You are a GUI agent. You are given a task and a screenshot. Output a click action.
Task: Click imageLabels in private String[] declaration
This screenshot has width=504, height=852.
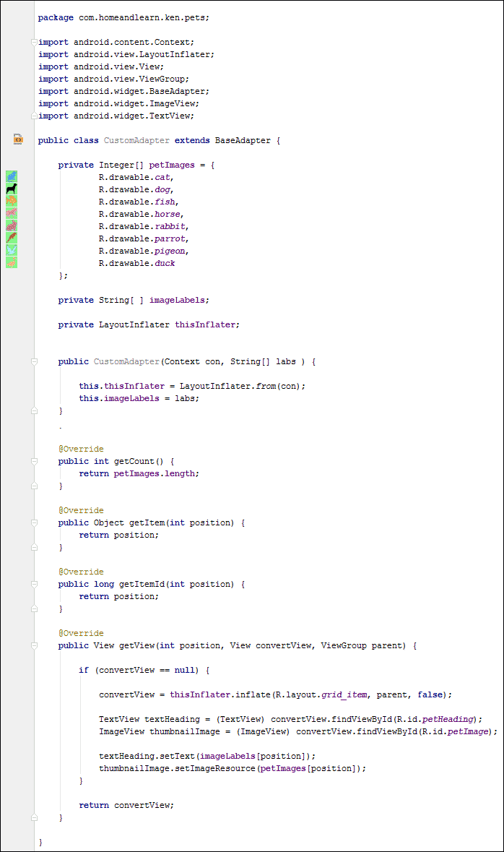[177, 300]
